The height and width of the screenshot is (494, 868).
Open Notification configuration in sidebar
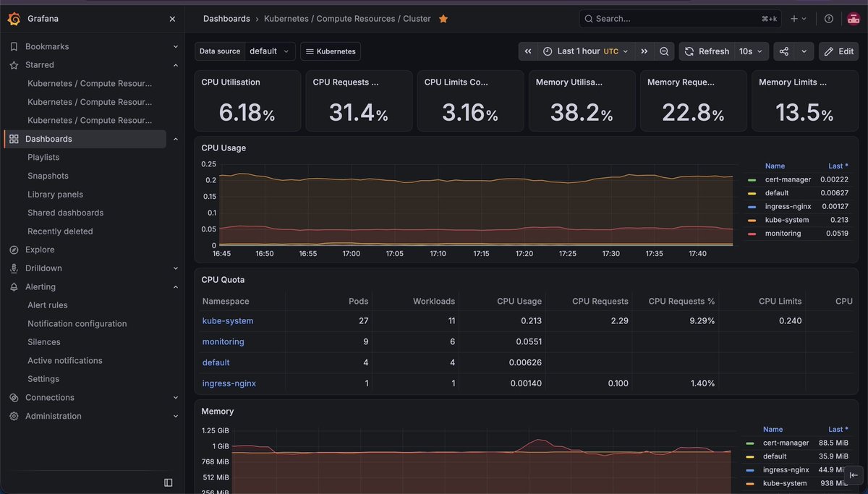[77, 323]
